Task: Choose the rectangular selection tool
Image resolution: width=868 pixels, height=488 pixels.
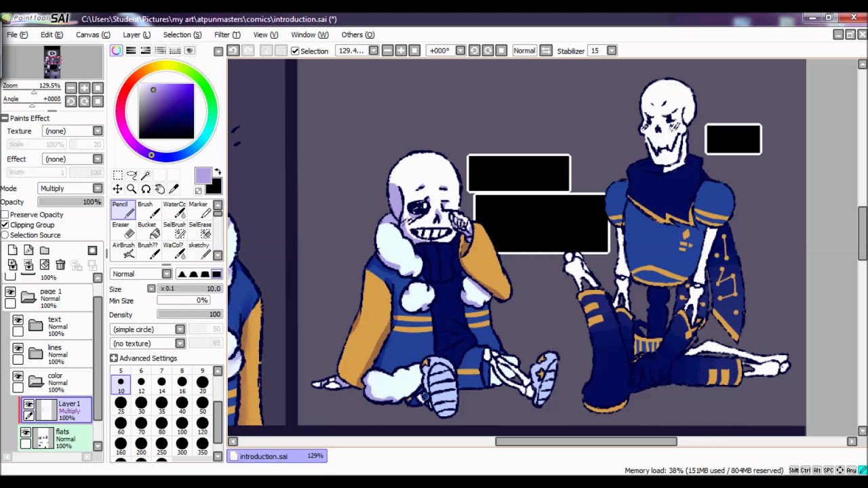Action: tap(117, 175)
